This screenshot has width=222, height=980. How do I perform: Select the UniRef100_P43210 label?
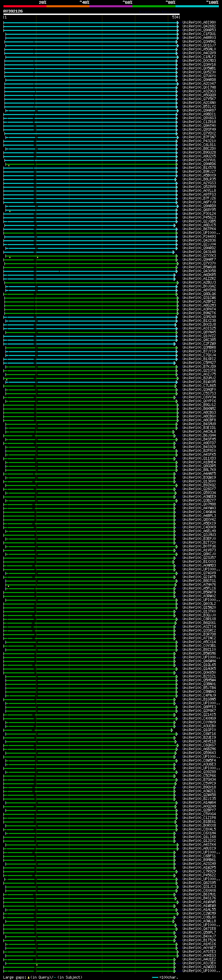tap(199, 141)
